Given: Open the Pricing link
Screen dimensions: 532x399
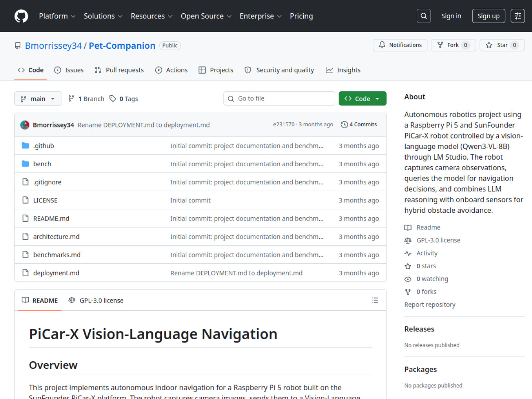Looking at the screenshot, I should 301,16.
